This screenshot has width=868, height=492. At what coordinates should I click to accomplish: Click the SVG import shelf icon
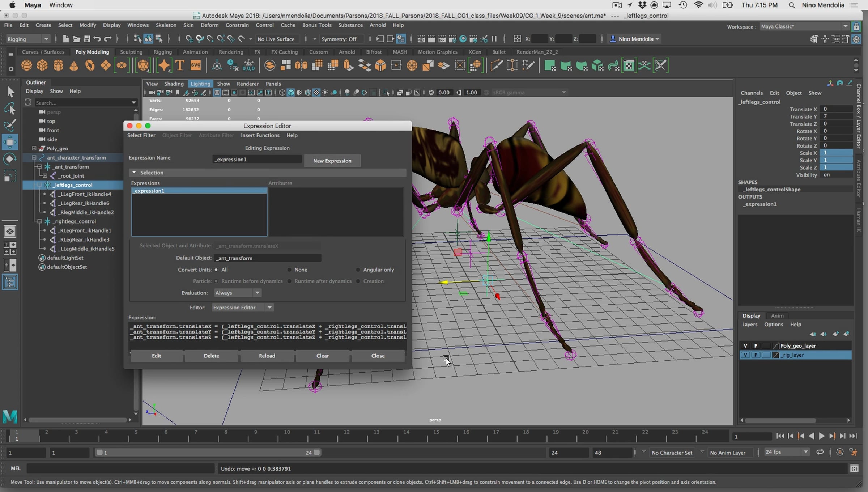196,65
